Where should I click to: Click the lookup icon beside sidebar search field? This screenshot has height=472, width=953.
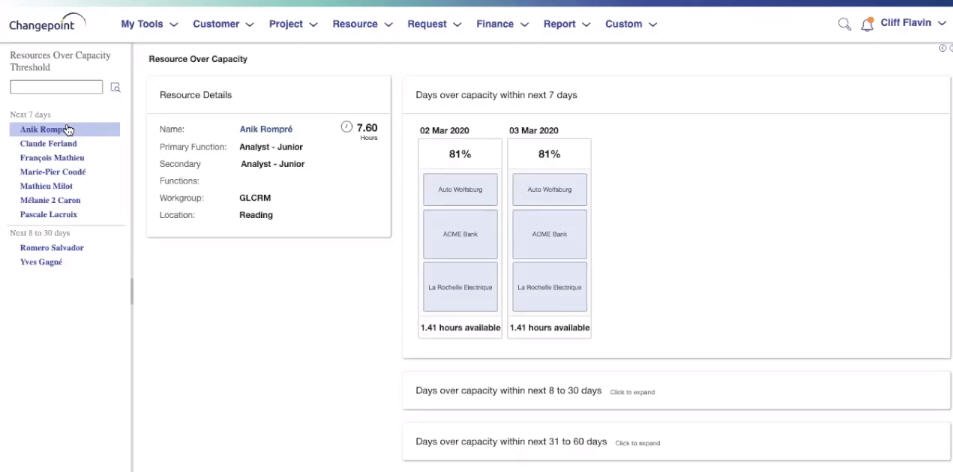click(115, 87)
